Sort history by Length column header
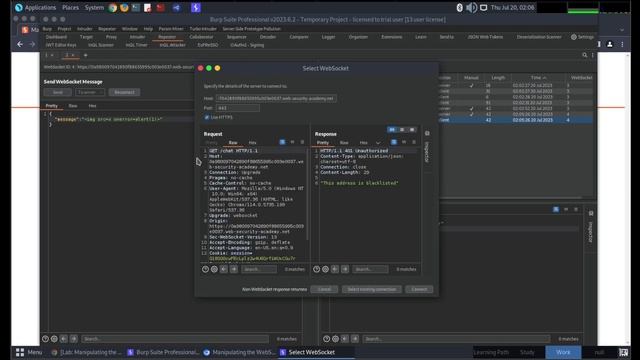Screen dimensions: 640x360 [498, 78]
